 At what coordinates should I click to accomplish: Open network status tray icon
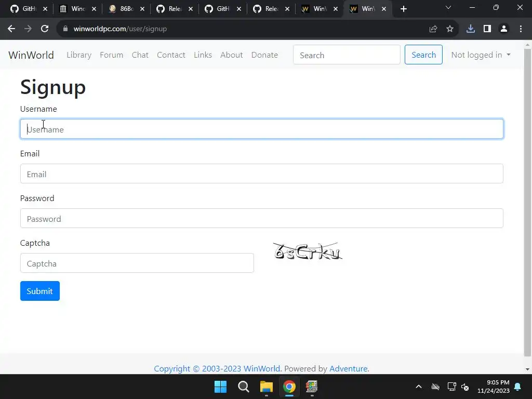click(451, 387)
